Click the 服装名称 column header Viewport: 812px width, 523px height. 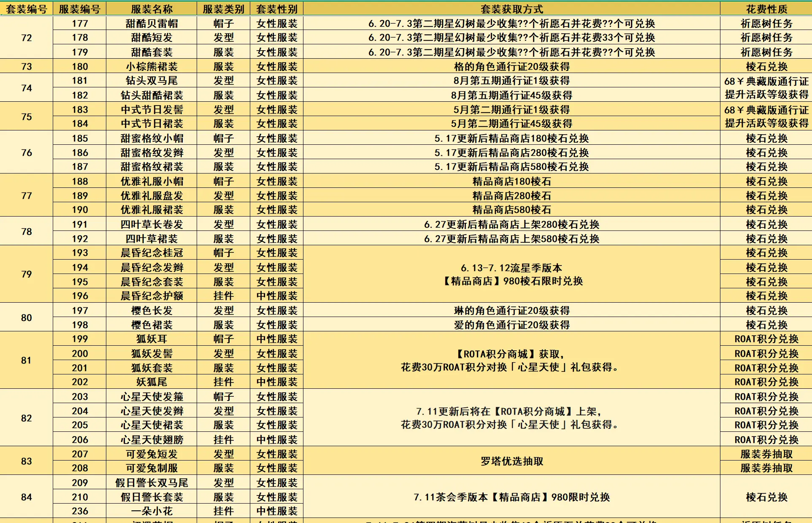pos(152,9)
